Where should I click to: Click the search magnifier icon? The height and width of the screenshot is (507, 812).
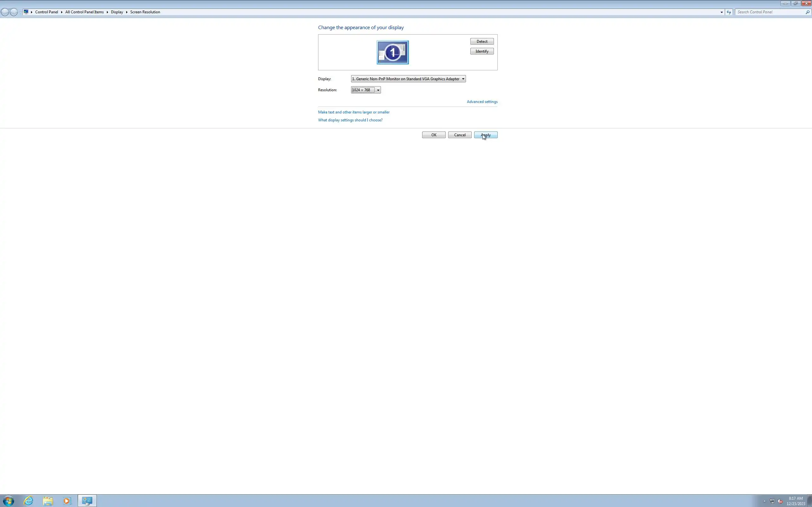[x=807, y=12]
